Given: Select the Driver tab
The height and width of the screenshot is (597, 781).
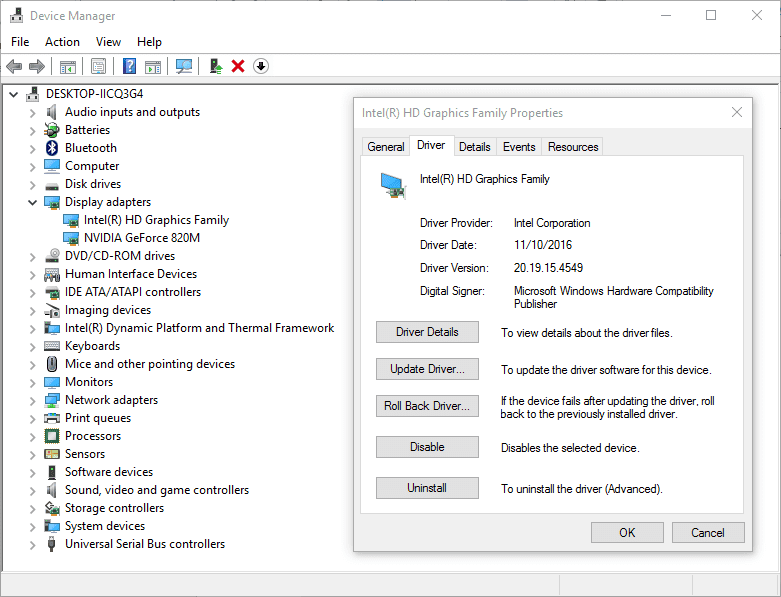Looking at the screenshot, I should (431, 145).
